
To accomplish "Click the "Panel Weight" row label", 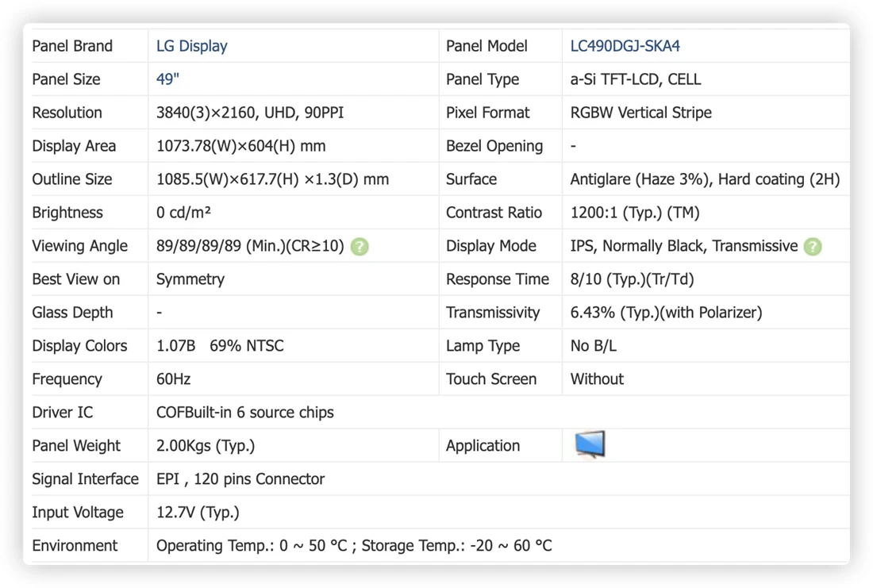I will pyautogui.click(x=75, y=446).
